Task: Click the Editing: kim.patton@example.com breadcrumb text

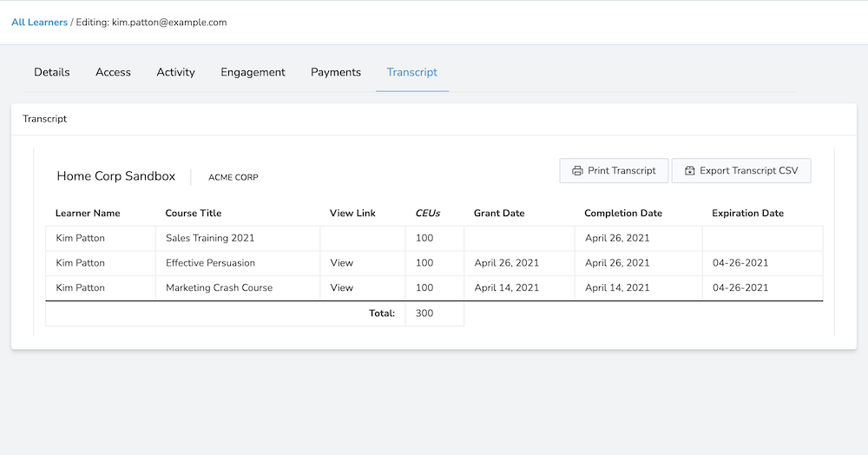Action: pyautogui.click(x=151, y=22)
